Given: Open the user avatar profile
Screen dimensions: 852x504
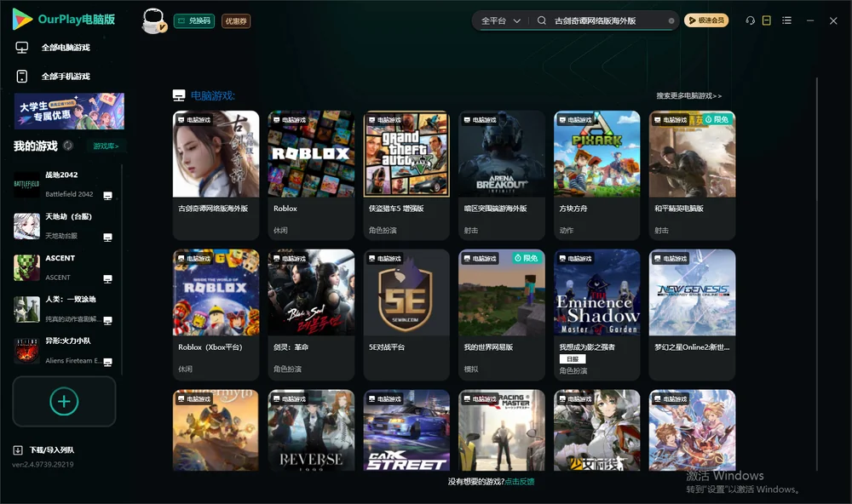Looking at the screenshot, I should pos(153,20).
